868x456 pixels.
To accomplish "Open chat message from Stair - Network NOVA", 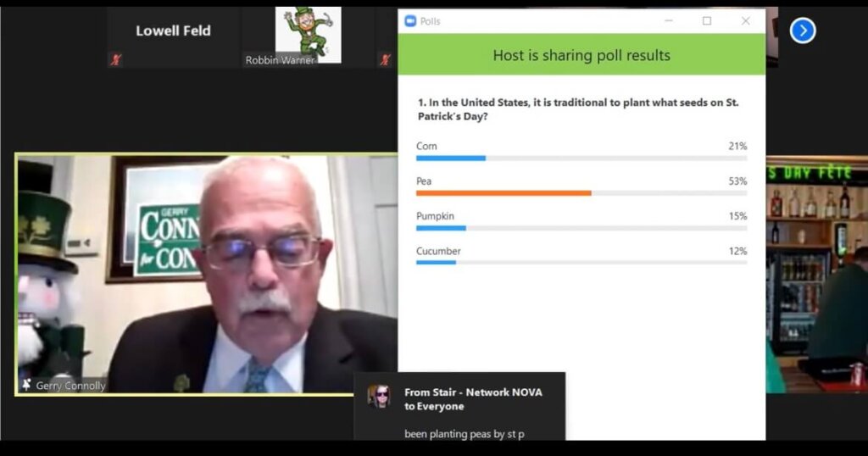I will (x=459, y=407).
